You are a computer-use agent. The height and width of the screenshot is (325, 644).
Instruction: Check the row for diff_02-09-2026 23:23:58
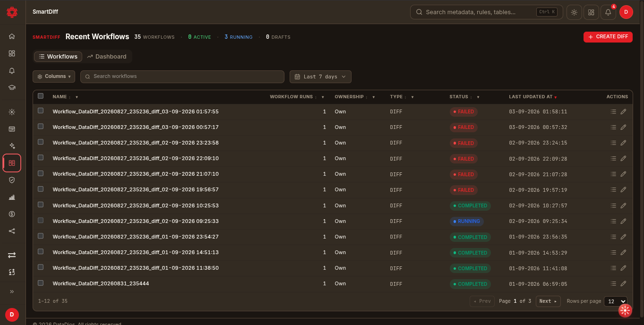41,142
